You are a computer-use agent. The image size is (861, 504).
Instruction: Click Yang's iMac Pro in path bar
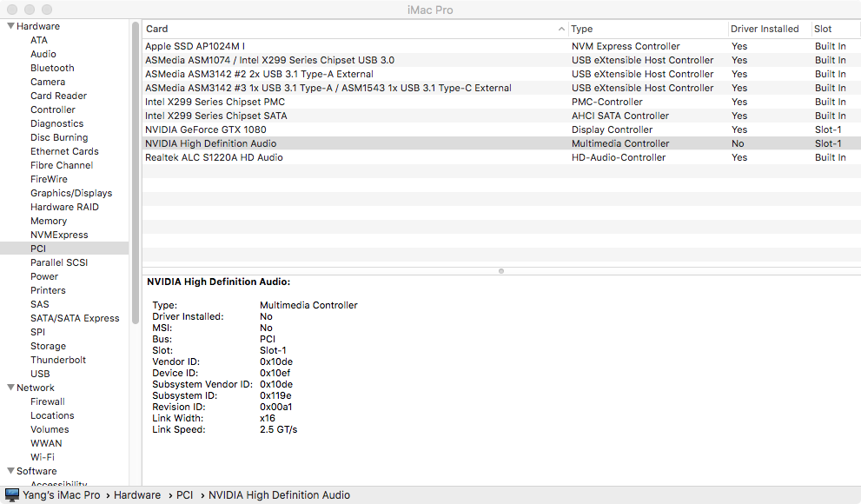click(62, 494)
